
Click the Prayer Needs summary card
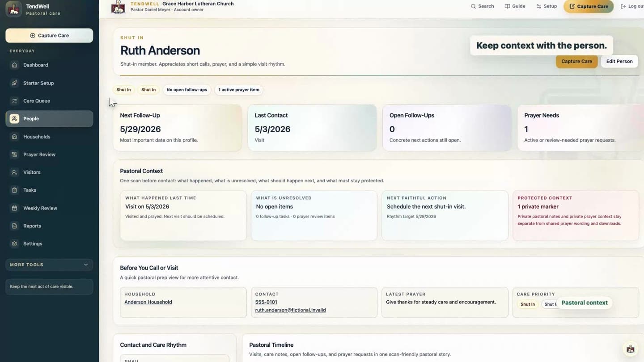580,128
